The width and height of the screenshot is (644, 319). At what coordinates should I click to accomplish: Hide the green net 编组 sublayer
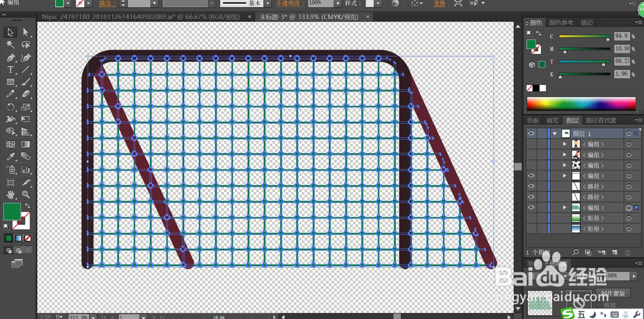531,208
